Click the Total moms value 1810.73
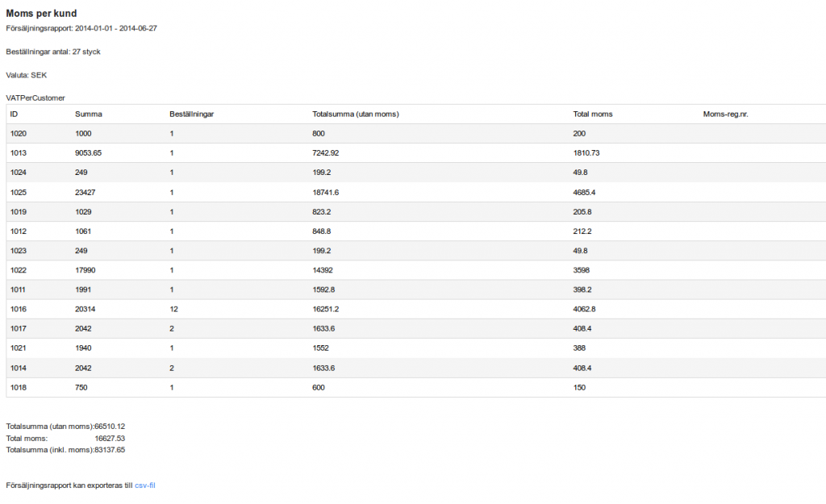This screenshot has width=826, height=504. (x=586, y=153)
